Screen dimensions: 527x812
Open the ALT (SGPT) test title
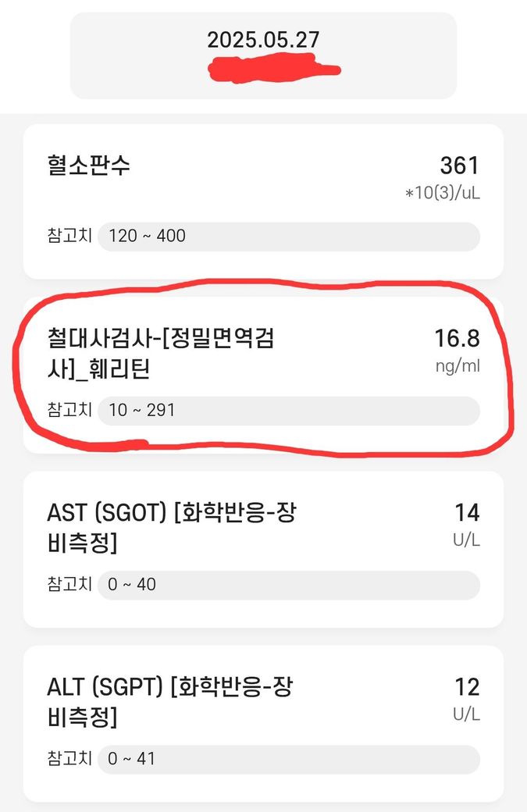[x=169, y=702]
